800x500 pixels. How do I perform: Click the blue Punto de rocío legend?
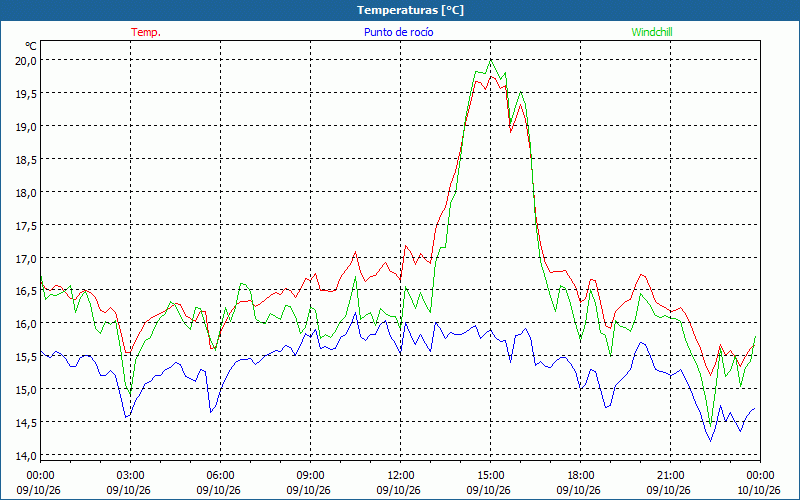(398, 32)
